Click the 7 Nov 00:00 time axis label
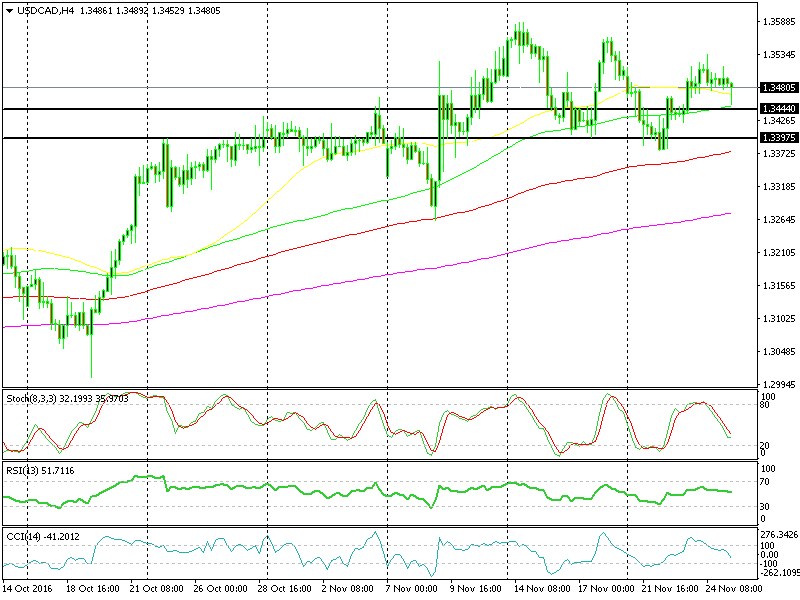 [x=412, y=588]
